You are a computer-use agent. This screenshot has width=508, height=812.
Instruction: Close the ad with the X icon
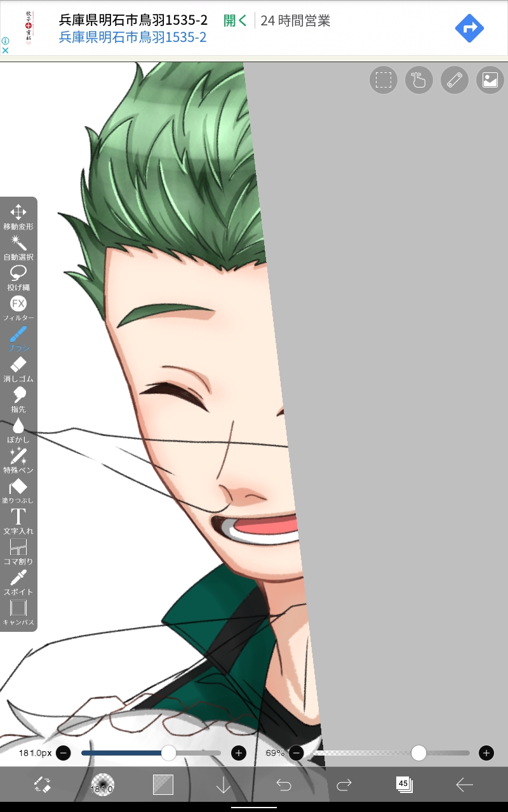click(x=4, y=51)
